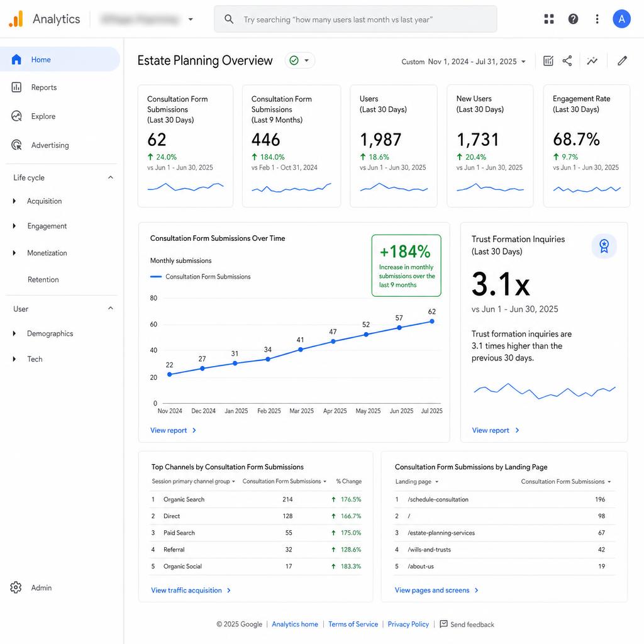Click View pages and screens link
644x644 pixels.
pos(436,590)
